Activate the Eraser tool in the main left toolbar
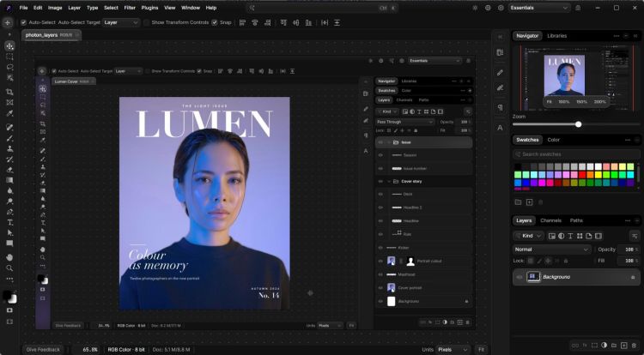The image size is (644, 355). pos(9,170)
